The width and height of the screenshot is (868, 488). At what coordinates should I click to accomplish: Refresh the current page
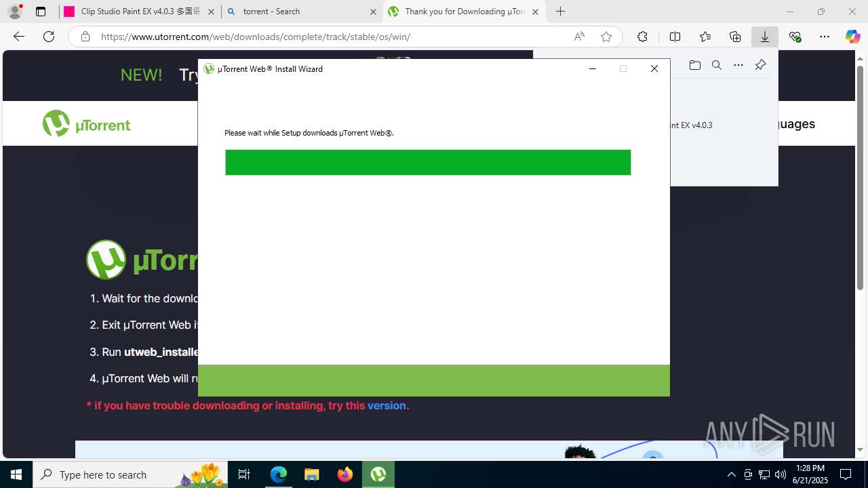49,37
